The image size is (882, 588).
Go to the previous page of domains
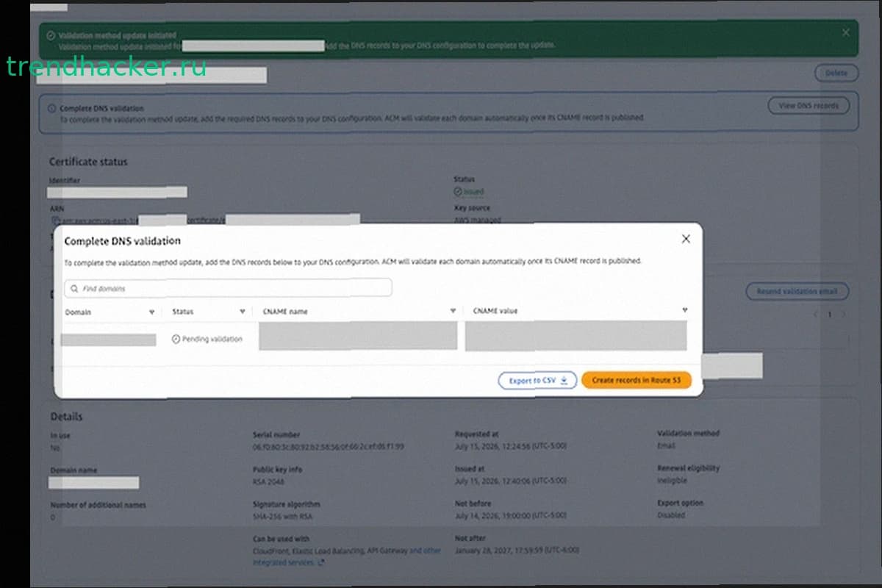click(x=815, y=315)
